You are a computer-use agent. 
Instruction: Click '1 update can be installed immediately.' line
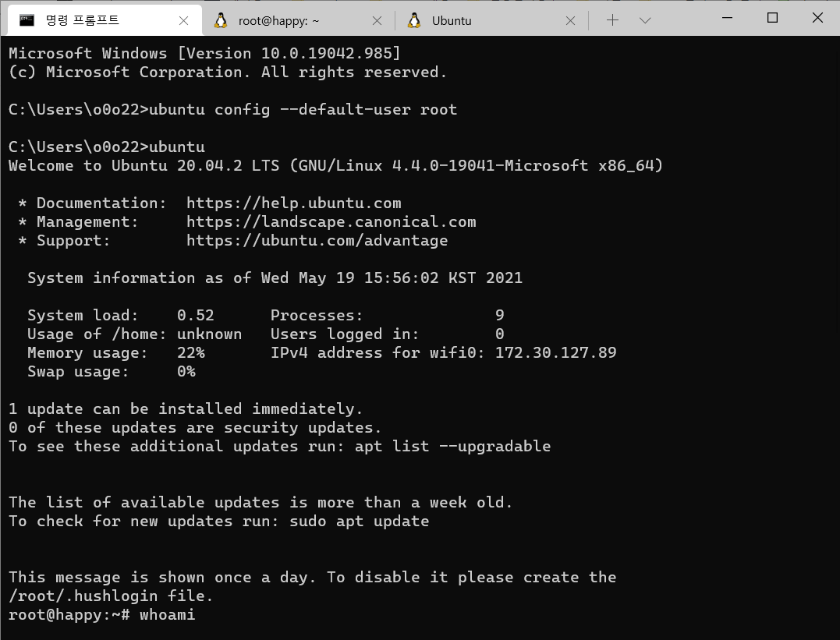point(186,409)
